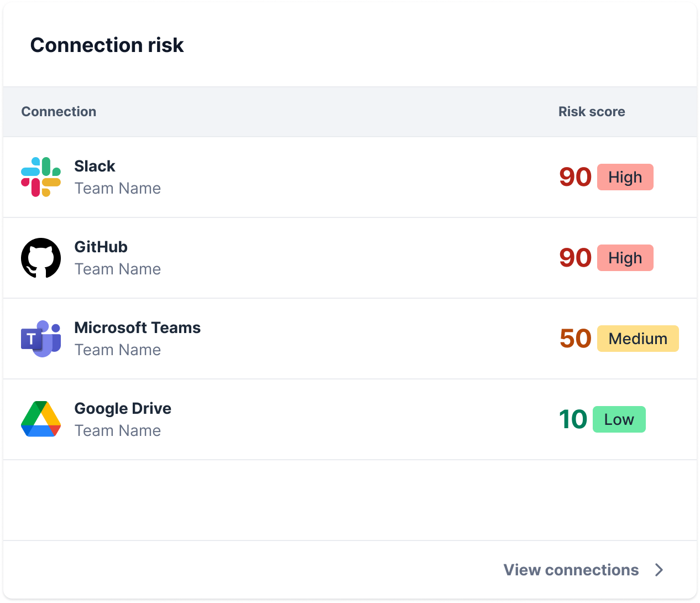Click the Microsoft Teams logo icon

click(x=41, y=339)
